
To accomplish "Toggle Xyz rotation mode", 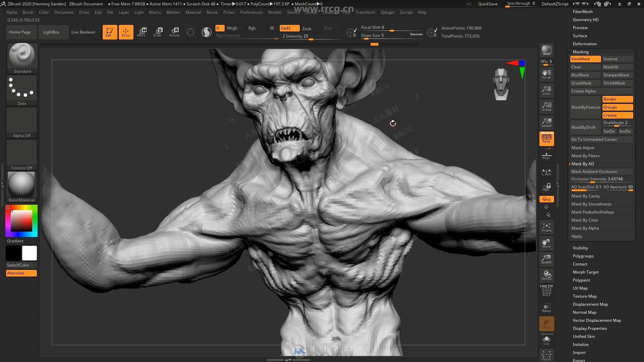I will point(546,199).
